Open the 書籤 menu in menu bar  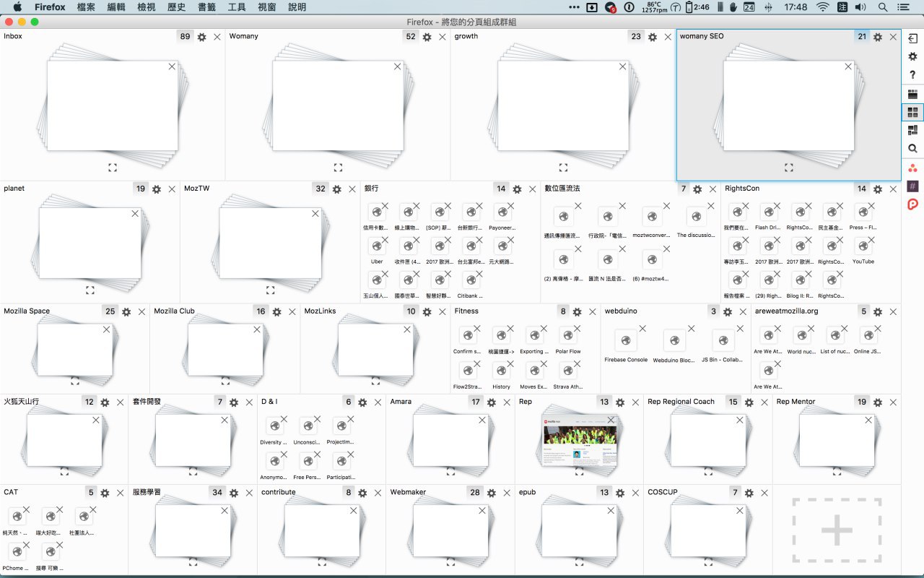pos(206,7)
